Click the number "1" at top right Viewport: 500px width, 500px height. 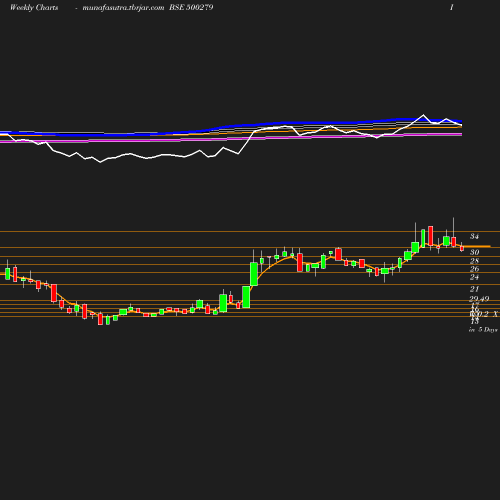452,7
